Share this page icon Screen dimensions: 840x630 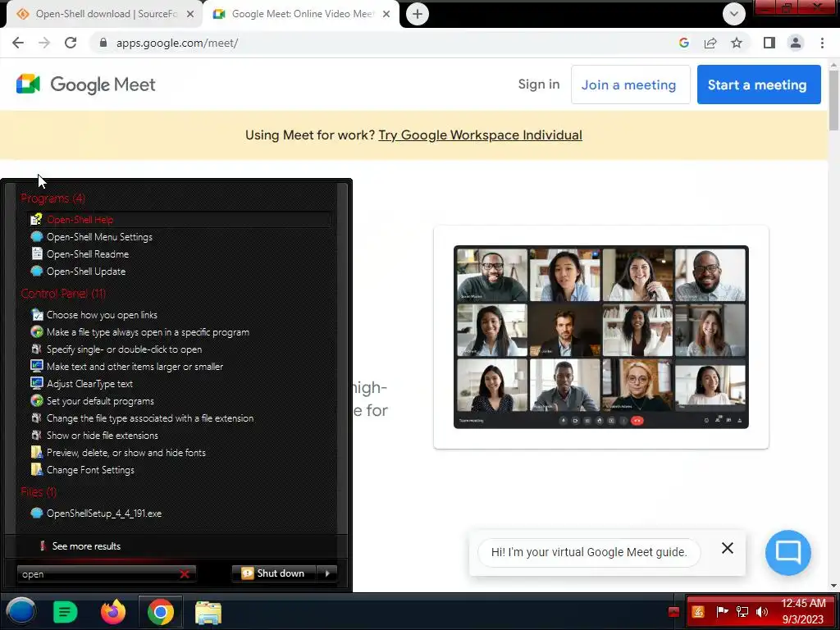pyautogui.click(x=710, y=43)
